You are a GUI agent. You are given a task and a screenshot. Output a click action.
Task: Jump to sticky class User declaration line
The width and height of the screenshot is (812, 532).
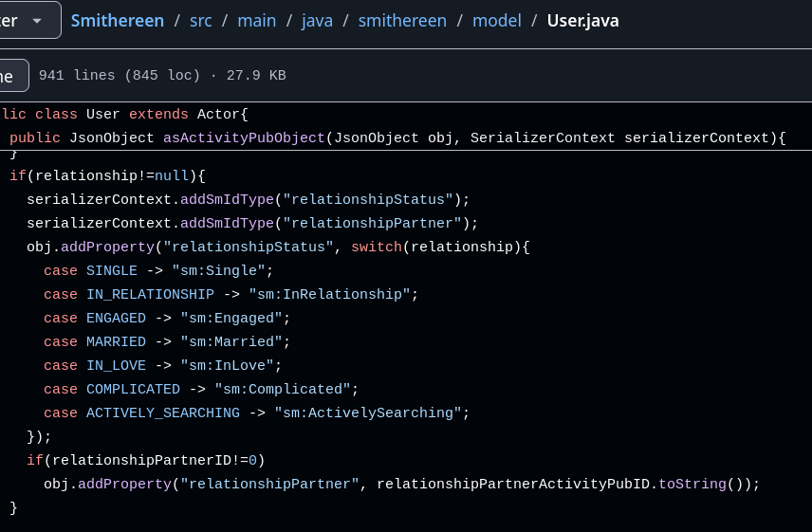click(x=123, y=114)
